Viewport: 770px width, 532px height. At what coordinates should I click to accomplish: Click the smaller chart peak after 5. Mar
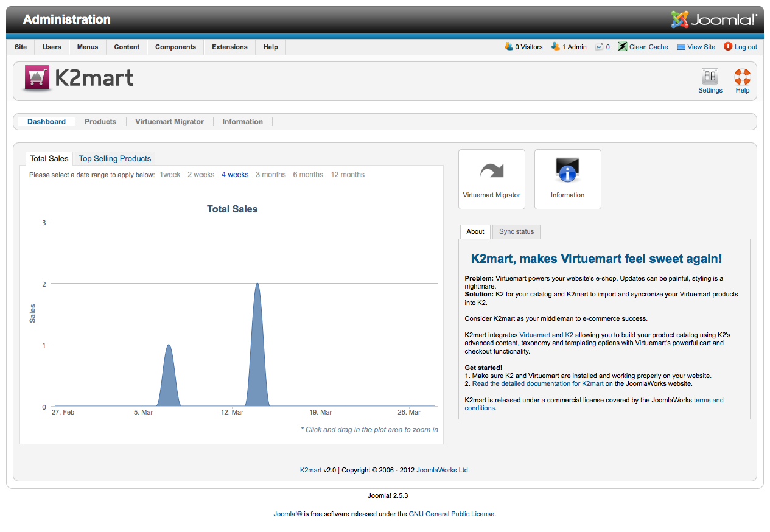click(169, 376)
